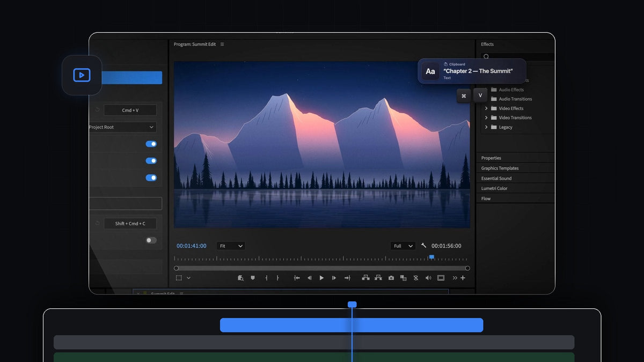
Task: Click the icon right of Comparison View
Action: click(x=416, y=278)
